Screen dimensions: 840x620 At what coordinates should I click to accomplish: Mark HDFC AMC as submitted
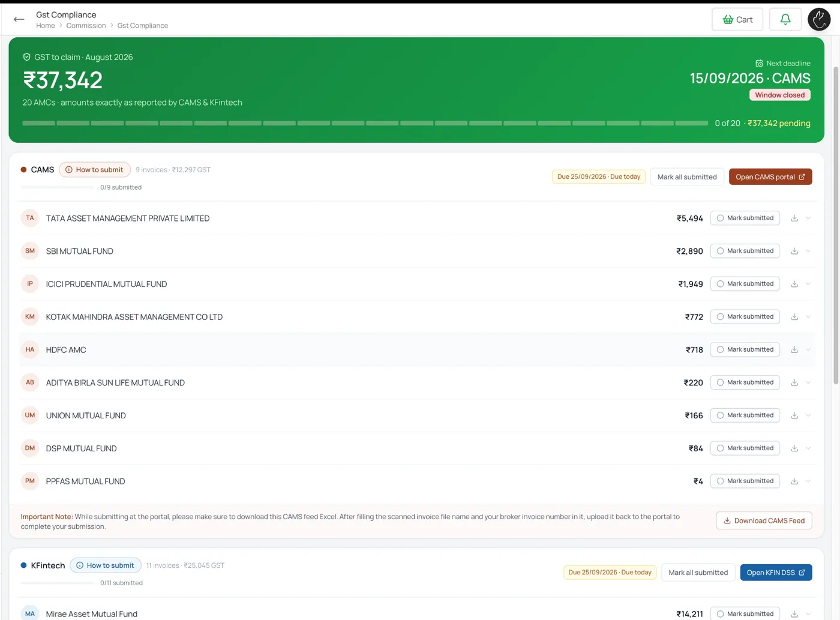(x=745, y=349)
